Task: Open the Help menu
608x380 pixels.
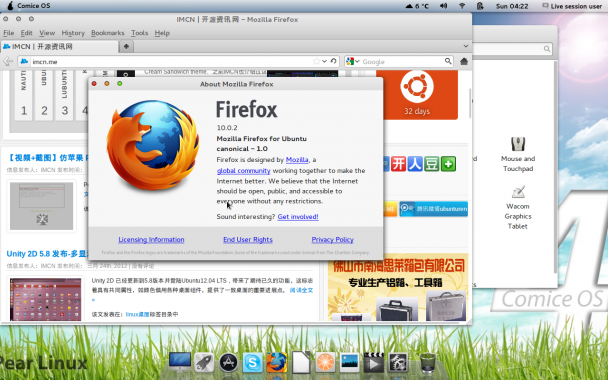Action: point(162,33)
